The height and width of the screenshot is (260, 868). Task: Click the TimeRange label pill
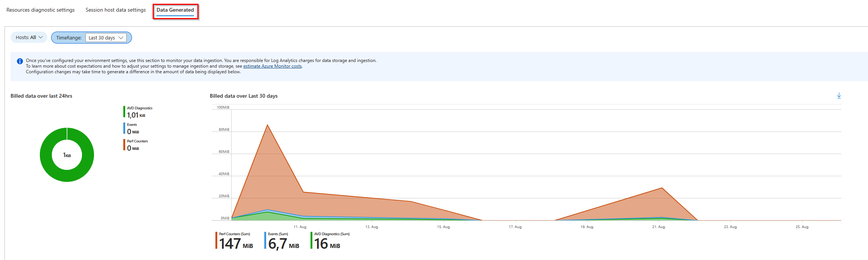point(69,38)
